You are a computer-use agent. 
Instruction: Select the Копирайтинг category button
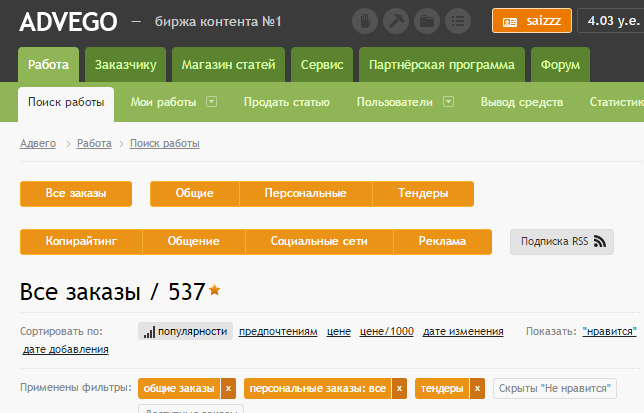tap(81, 242)
